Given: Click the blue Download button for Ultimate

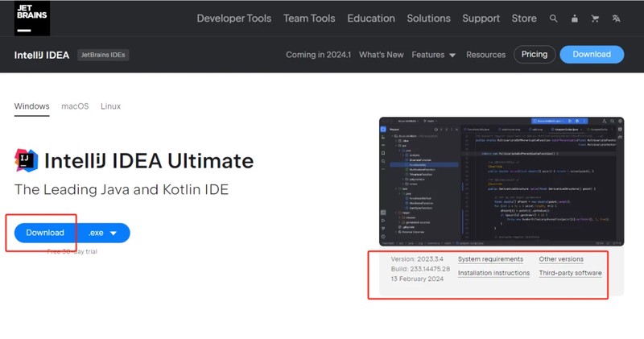Looking at the screenshot, I should pyautogui.click(x=45, y=233).
